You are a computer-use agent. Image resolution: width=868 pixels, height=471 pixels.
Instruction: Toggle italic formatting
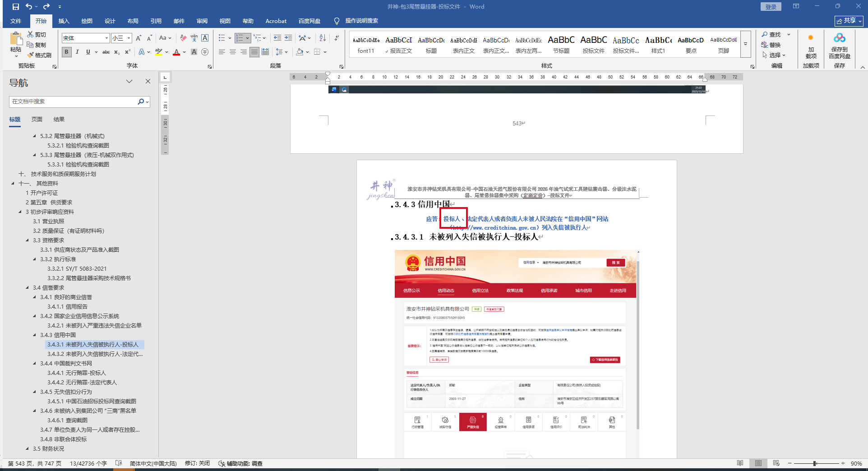(x=77, y=52)
